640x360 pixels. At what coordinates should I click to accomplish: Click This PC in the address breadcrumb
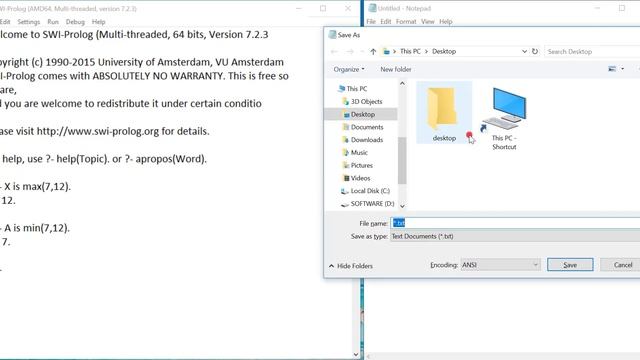410,51
